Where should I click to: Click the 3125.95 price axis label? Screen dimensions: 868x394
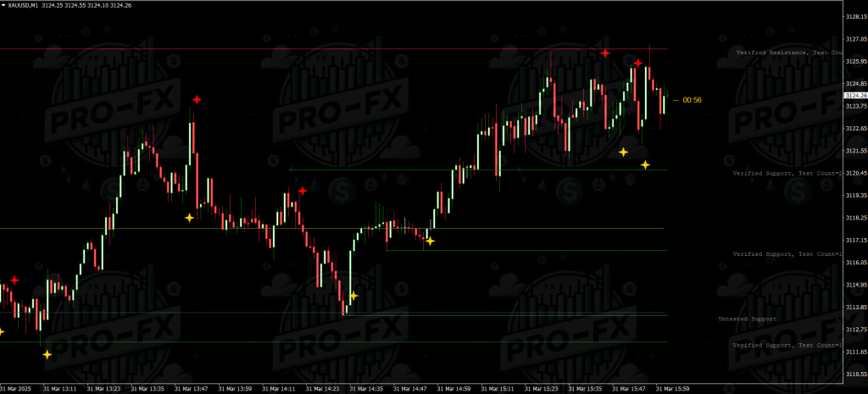pos(856,61)
